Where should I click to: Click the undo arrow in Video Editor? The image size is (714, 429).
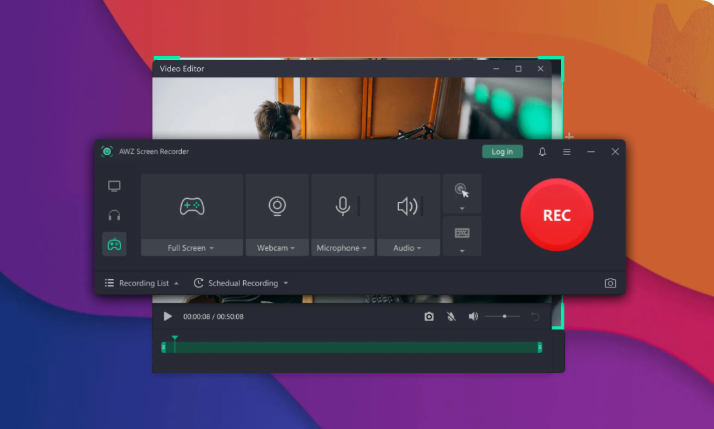pos(535,317)
